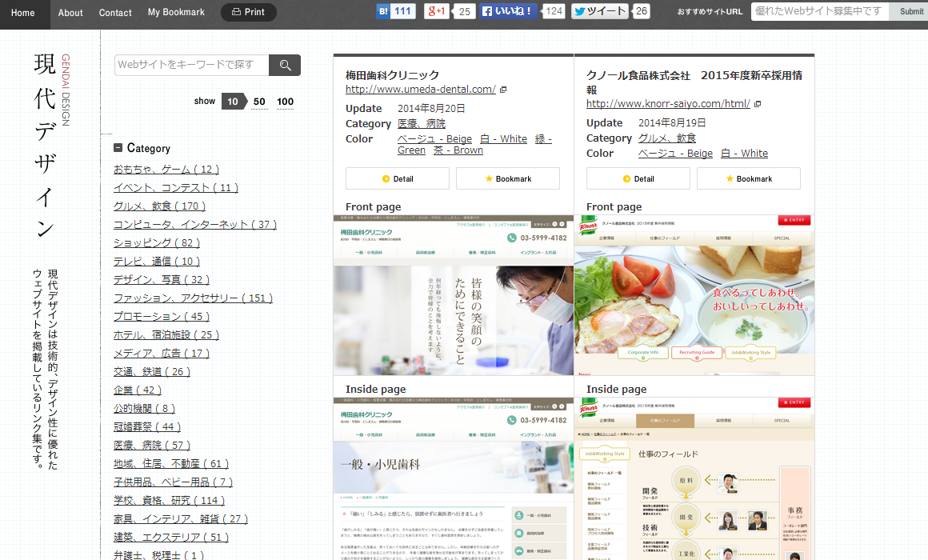Click Detail button for クノール食品
Screen dimensions: 928x560
pos(638,178)
